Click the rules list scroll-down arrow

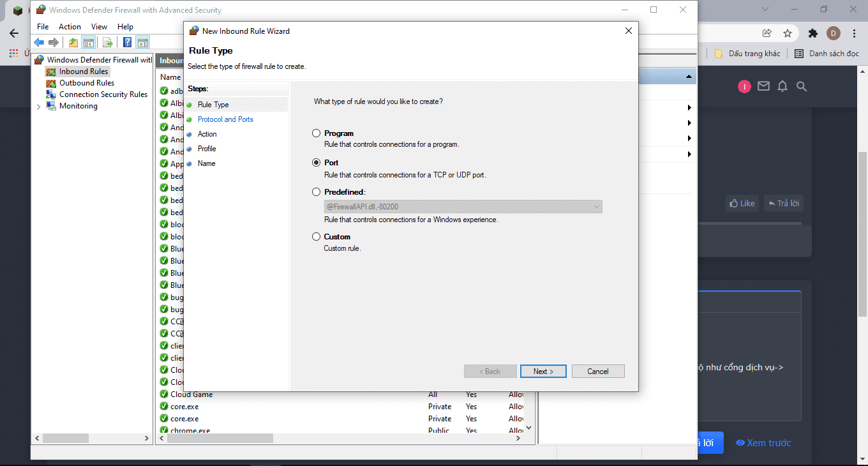(x=528, y=427)
